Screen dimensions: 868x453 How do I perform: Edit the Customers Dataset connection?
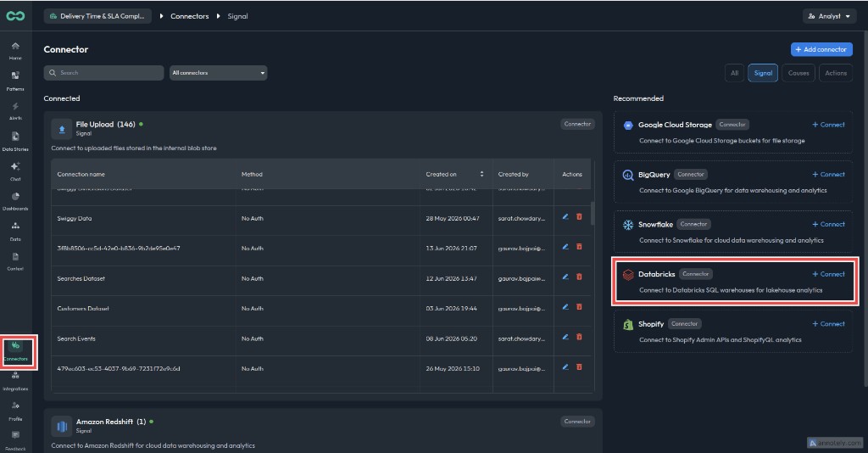point(565,307)
